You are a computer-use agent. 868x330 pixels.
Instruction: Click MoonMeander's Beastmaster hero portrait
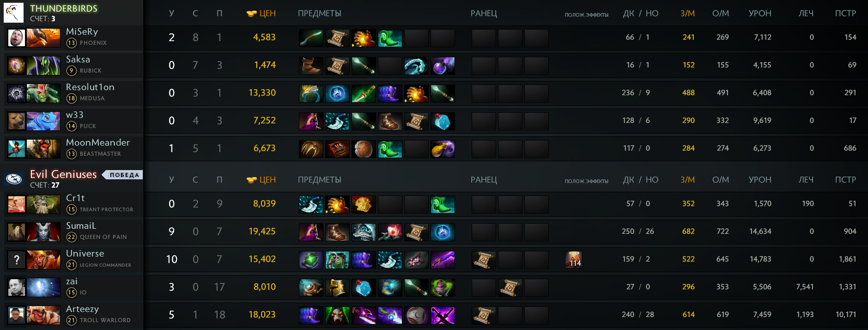point(43,149)
